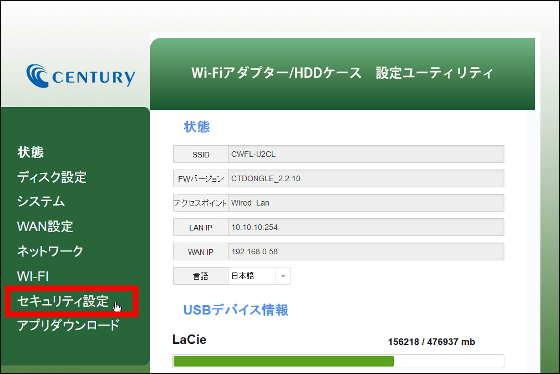Open the 言語 language dropdown
Viewport: 560px width, 374px height.
[259, 276]
